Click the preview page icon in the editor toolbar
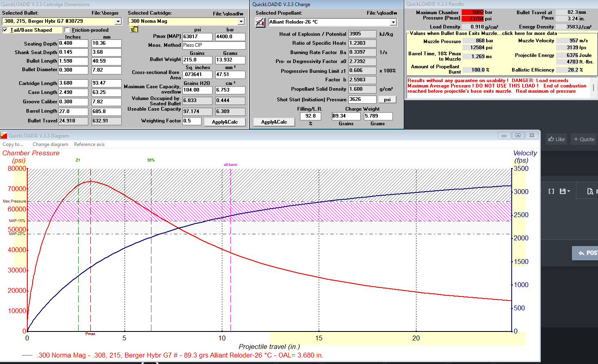 click(x=590, y=191)
